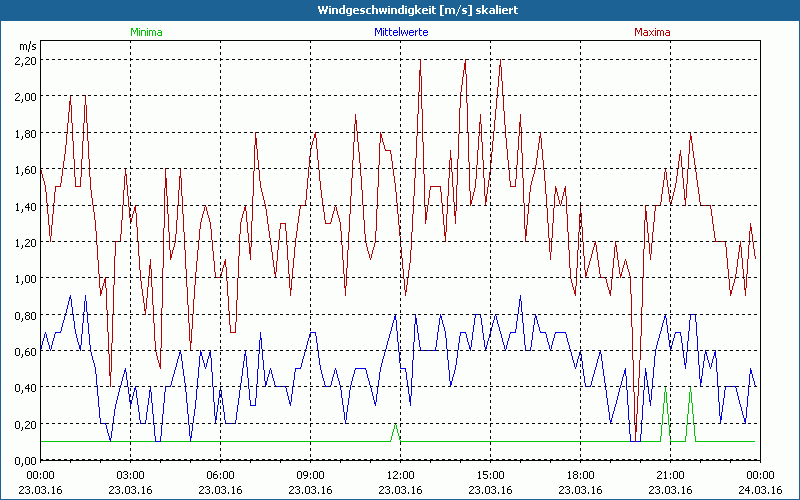Select the 06:00 time axis label
The image size is (800, 500).
(221, 475)
